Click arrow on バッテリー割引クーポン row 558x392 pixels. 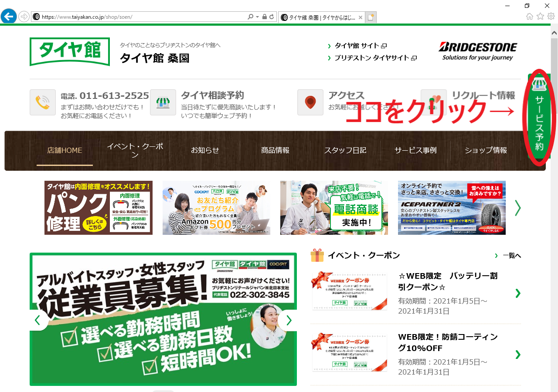518,293
